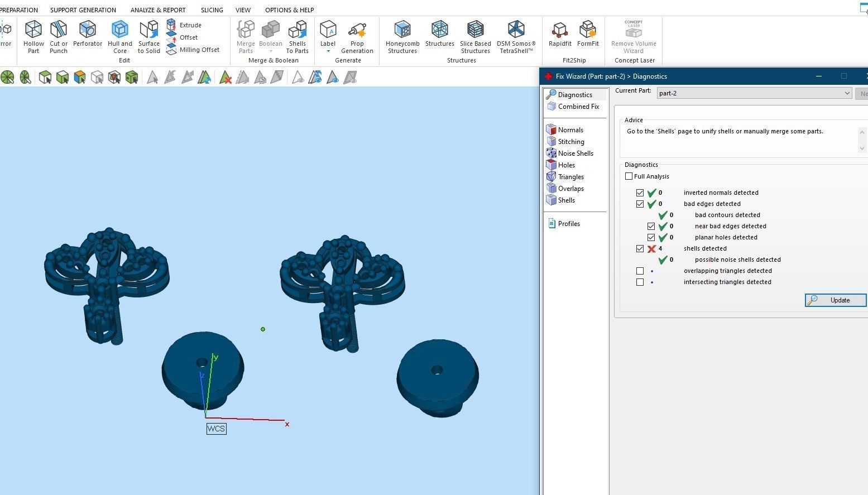Viewport: 868px width, 495px height.
Task: Open the Prop Generation tool
Action: [357, 37]
